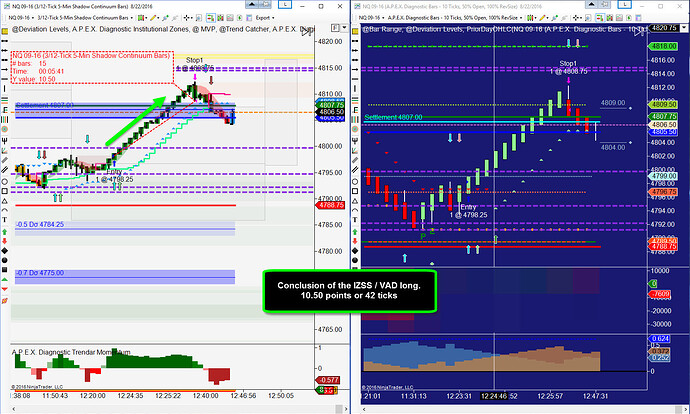Select red Triangle Down marker, left sidebar
The height and width of the screenshot is (414, 690).
pyautogui.click(x=5, y=289)
